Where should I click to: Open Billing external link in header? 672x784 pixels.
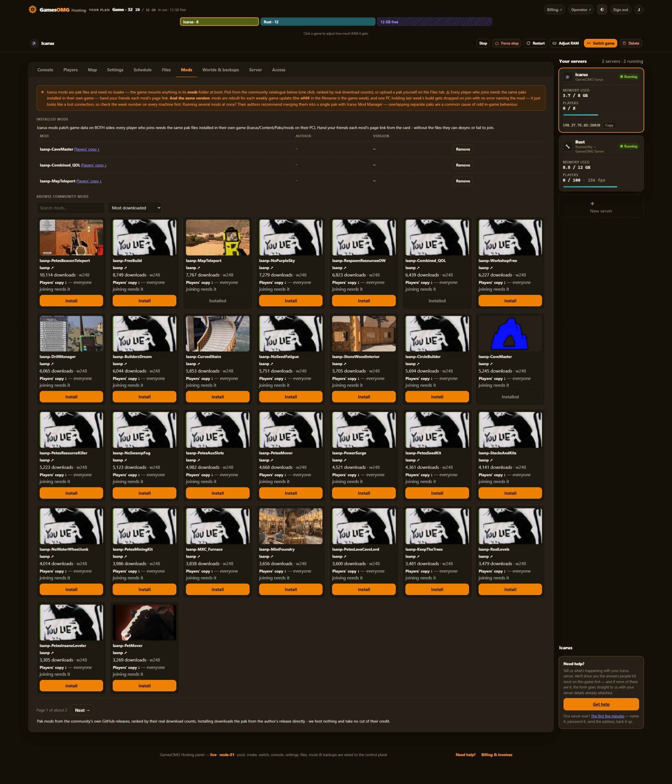click(554, 10)
